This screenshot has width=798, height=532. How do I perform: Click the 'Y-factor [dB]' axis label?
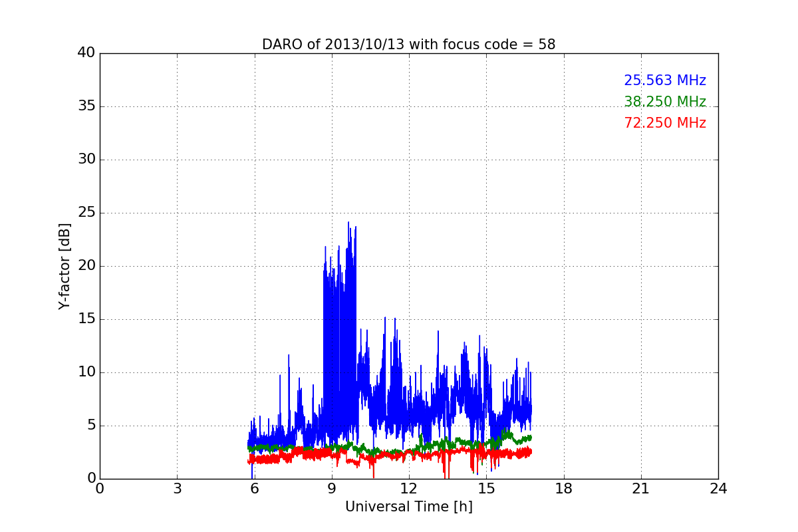pos(65,266)
